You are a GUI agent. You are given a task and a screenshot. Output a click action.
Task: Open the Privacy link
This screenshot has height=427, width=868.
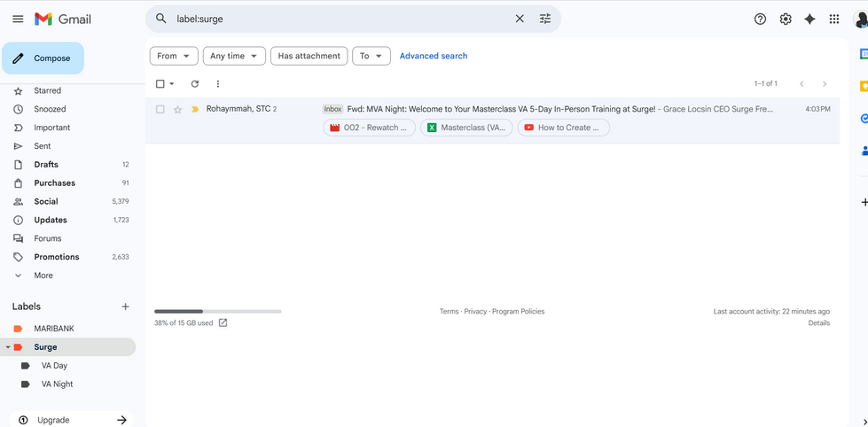pos(475,312)
